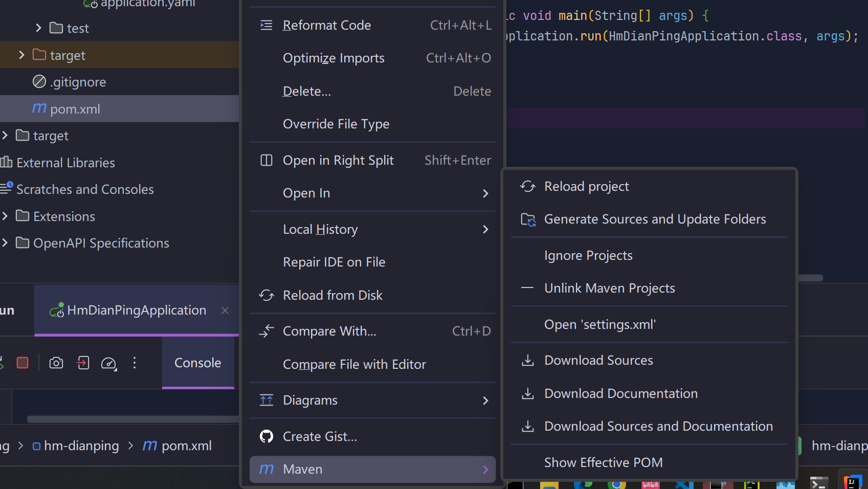This screenshot has height=489, width=868.
Task: Click the Generate Sources folder icon
Action: click(x=528, y=219)
